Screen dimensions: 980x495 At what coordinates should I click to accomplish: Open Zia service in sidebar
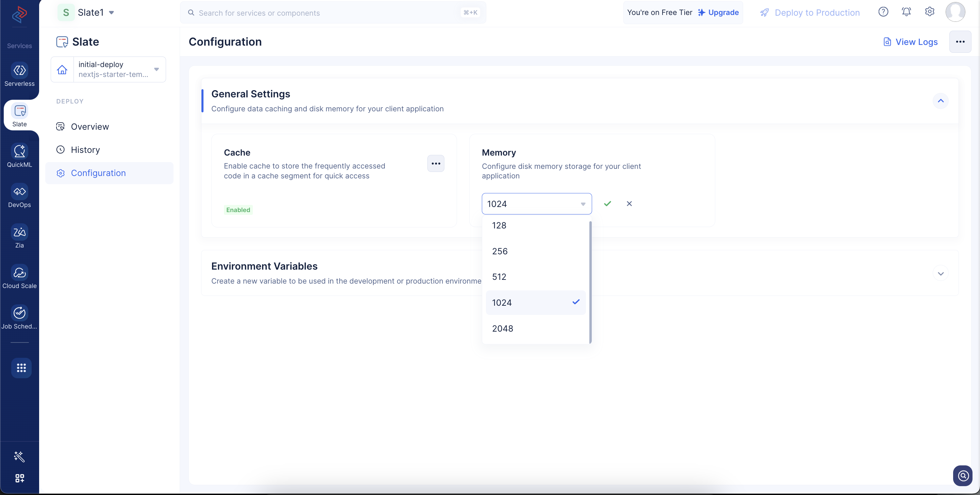point(19,232)
